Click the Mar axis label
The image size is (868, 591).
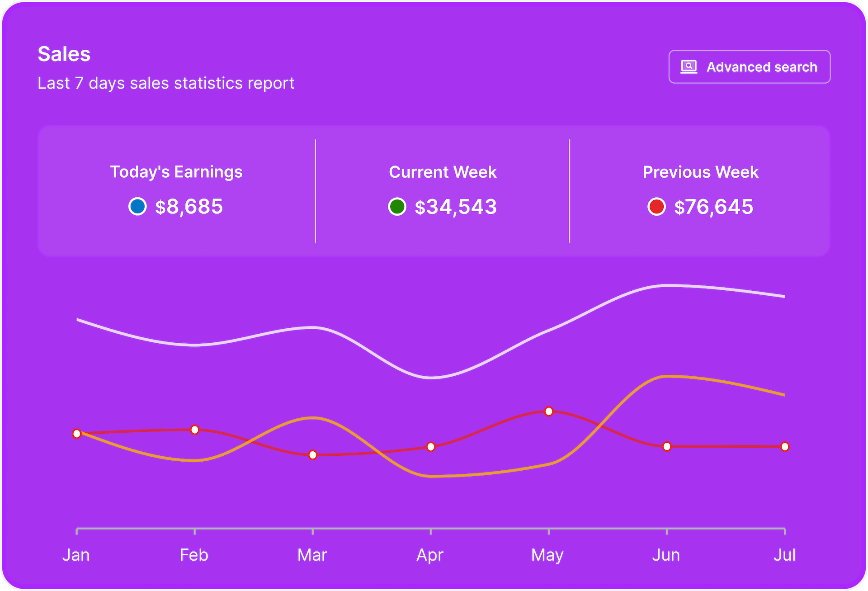(312, 555)
